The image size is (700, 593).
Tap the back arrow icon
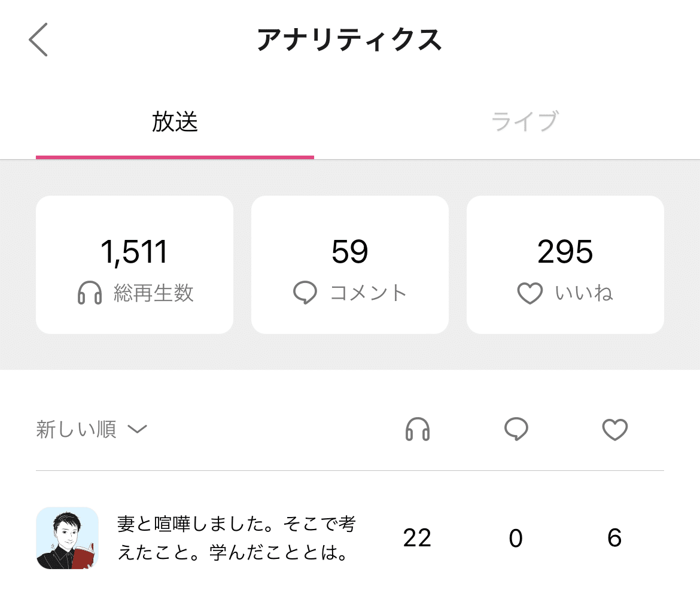point(38,40)
